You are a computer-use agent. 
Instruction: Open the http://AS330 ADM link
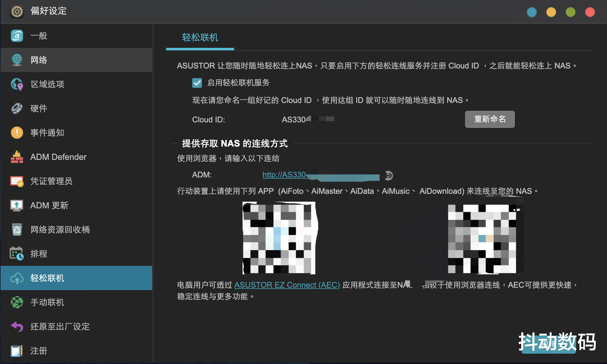(x=321, y=175)
